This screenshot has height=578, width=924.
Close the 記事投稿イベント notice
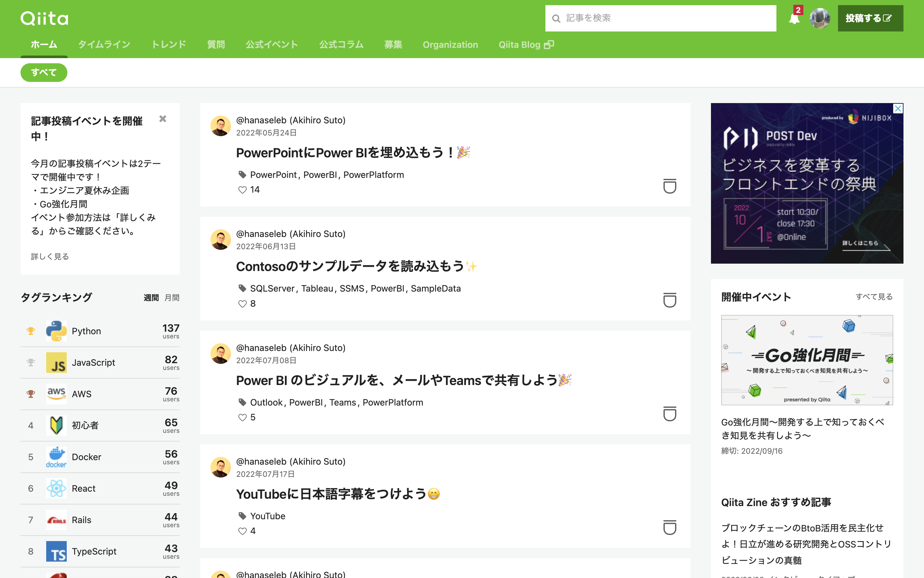[x=163, y=119]
